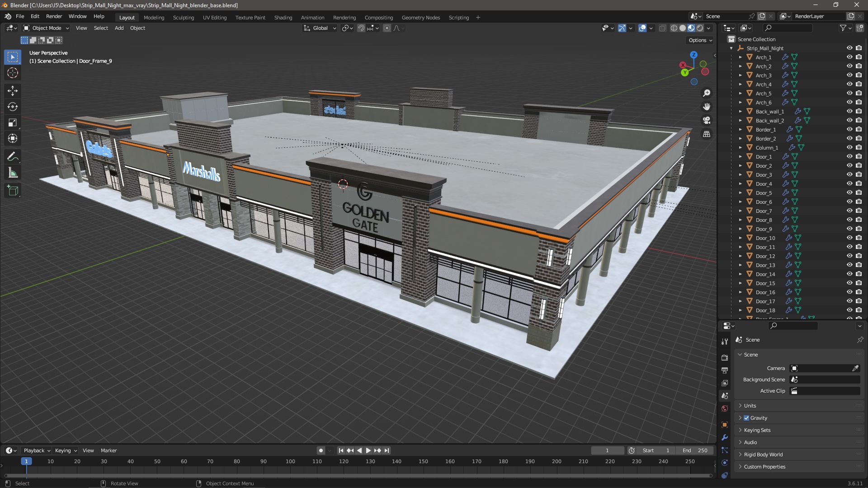Select the Select Box tool
Screen dimensions: 868x488
pyautogui.click(x=13, y=57)
